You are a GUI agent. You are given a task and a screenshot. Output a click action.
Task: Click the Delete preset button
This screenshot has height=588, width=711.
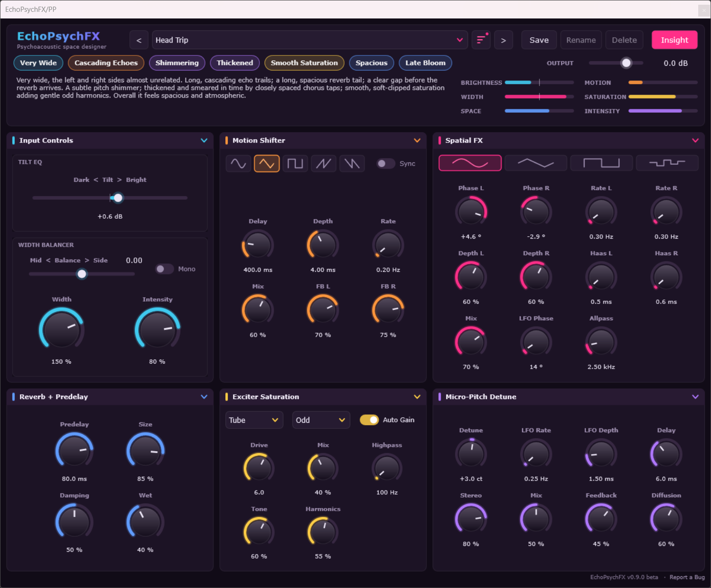pos(624,40)
